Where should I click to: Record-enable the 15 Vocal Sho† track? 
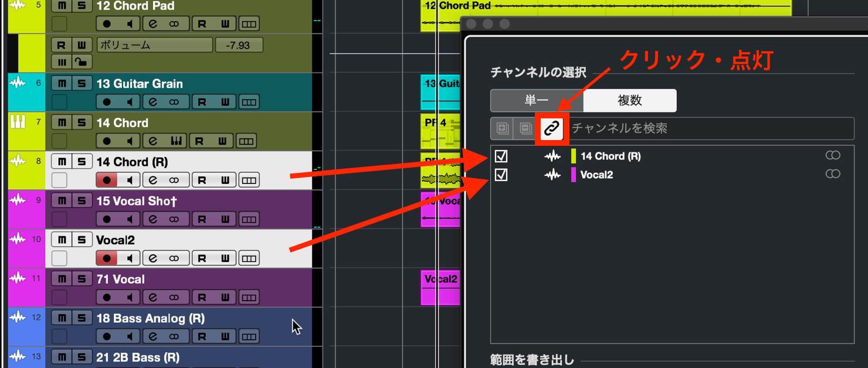coord(107,219)
